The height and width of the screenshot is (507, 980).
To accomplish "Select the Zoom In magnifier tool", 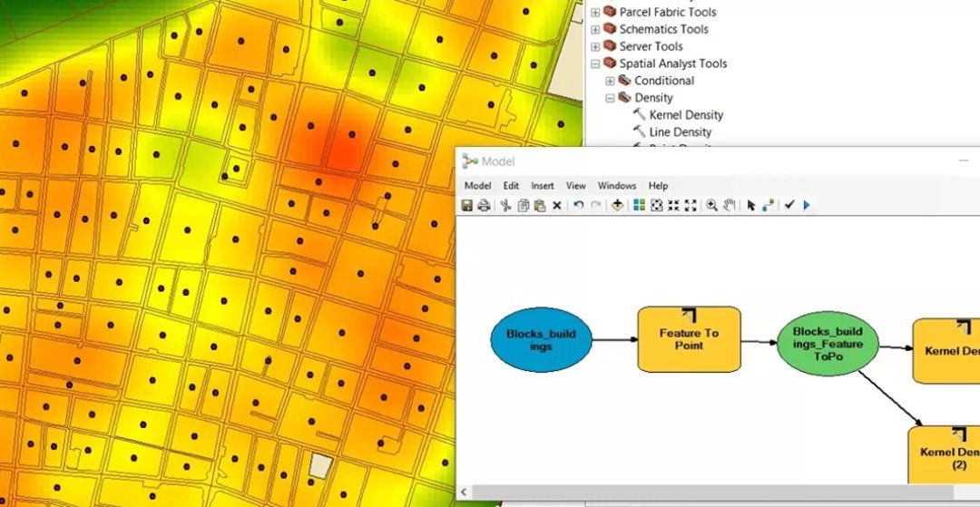I will (712, 205).
